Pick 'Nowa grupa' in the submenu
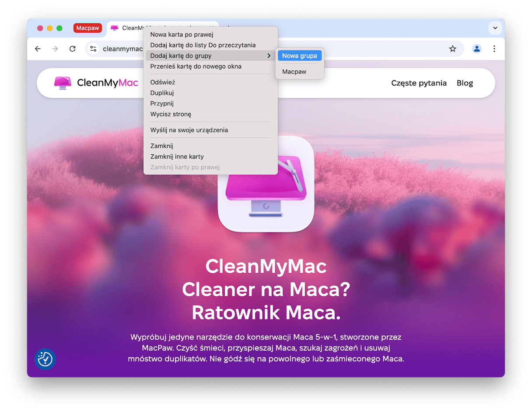 300,56
